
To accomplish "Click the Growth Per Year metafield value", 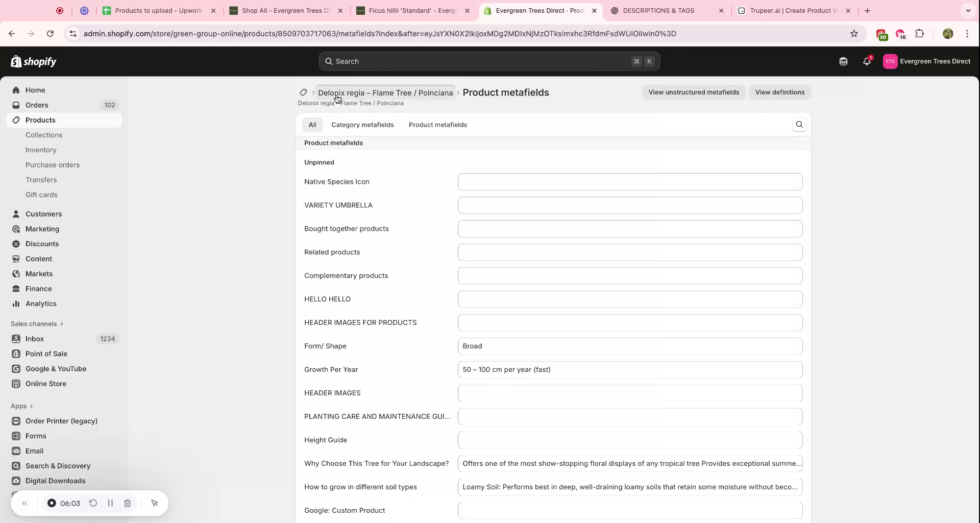I will (x=629, y=369).
